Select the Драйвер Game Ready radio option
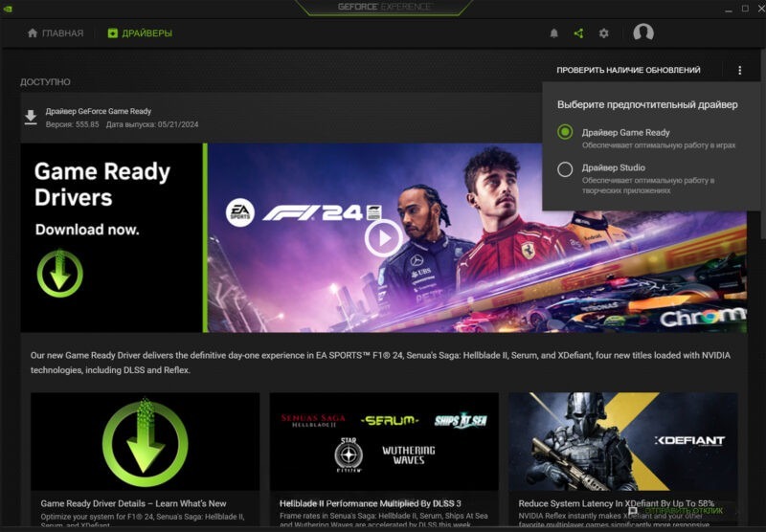 point(565,132)
